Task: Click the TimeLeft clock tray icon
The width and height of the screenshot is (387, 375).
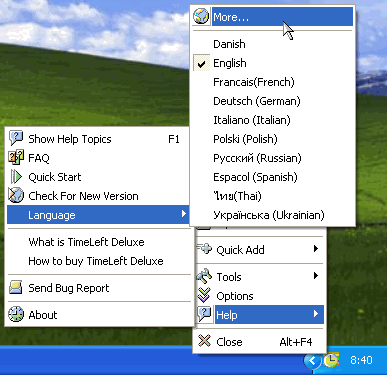Action: (331, 360)
